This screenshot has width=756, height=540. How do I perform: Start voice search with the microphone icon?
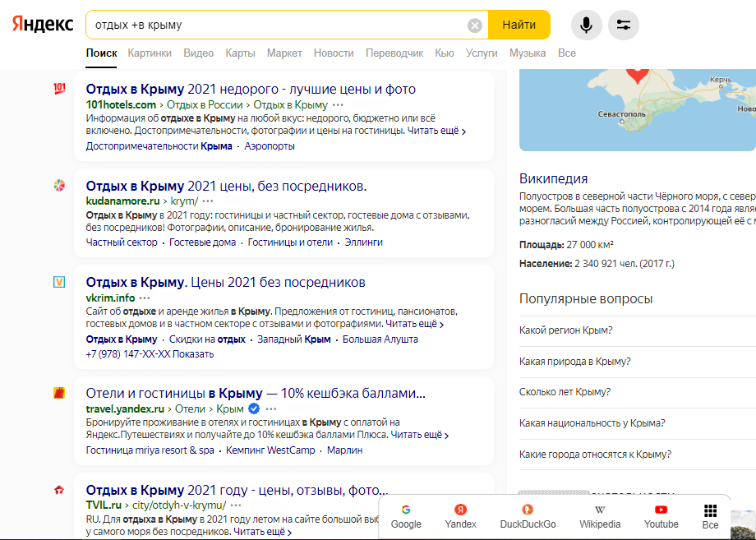coord(586,25)
